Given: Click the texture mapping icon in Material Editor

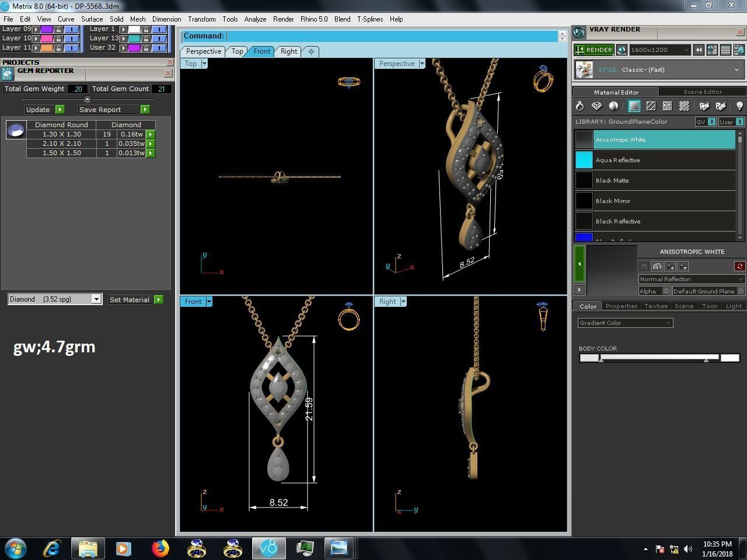Looking at the screenshot, I should [667, 106].
